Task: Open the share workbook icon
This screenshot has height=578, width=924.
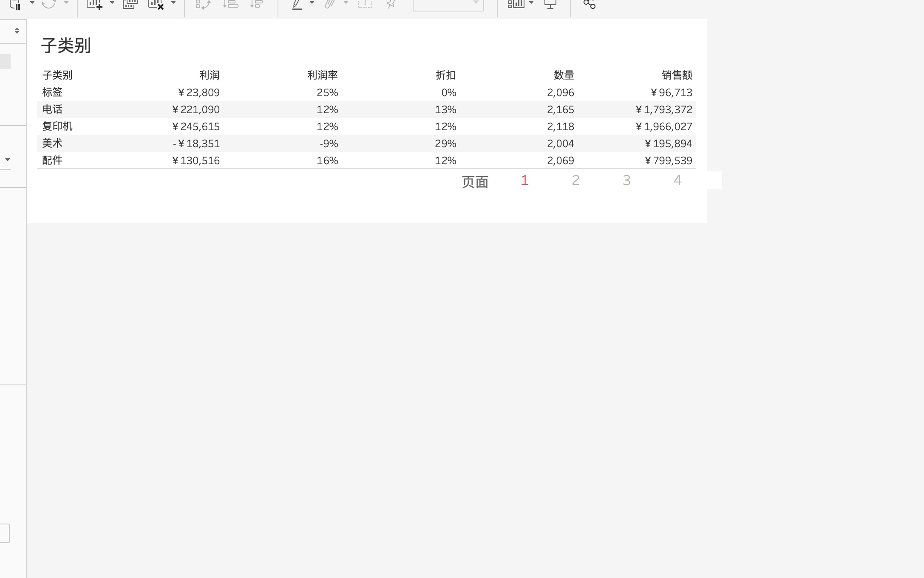Action: tap(589, 4)
